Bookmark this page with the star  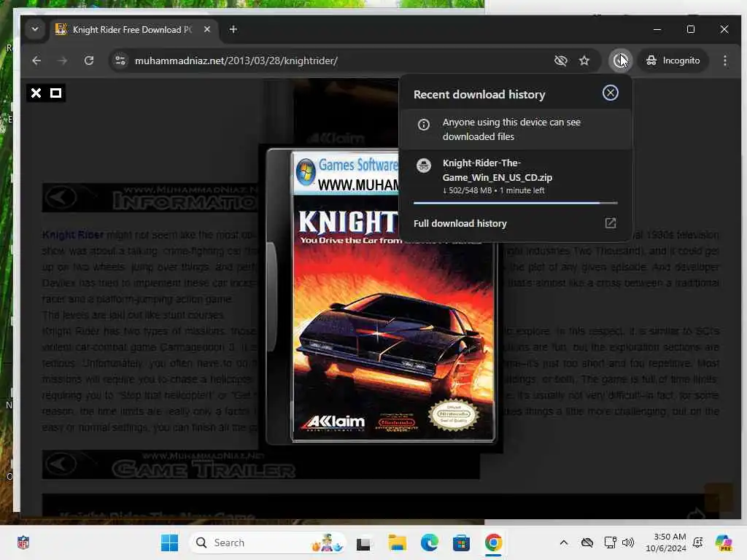[x=584, y=61]
